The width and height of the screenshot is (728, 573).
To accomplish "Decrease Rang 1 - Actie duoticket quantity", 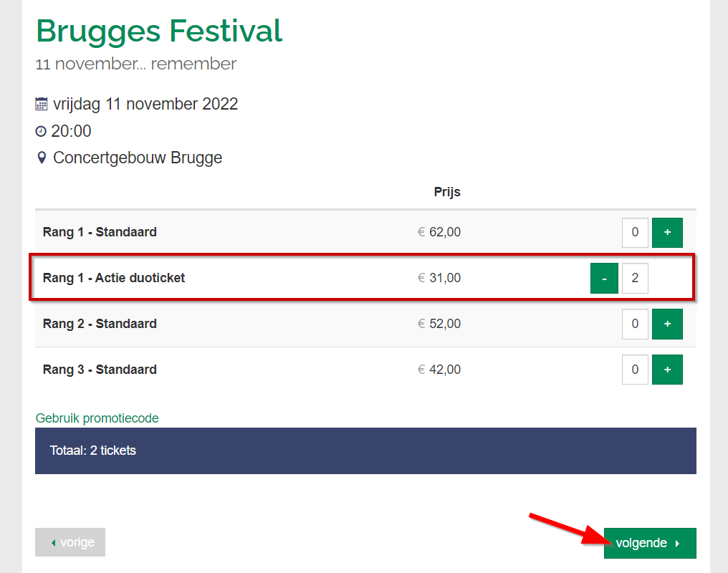I will (604, 279).
